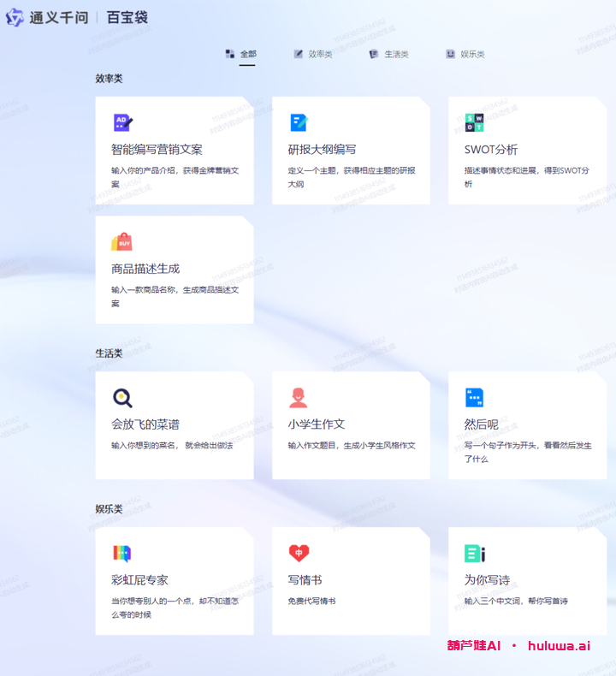Click the 百宝袋 header text
Viewport: 616px width, 676px height.
pos(127,17)
